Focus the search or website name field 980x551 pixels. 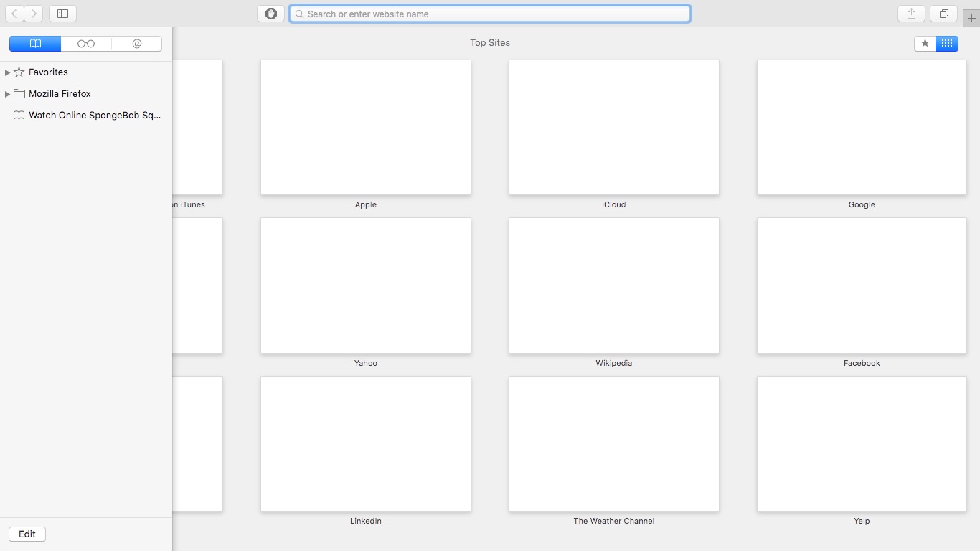click(490, 14)
